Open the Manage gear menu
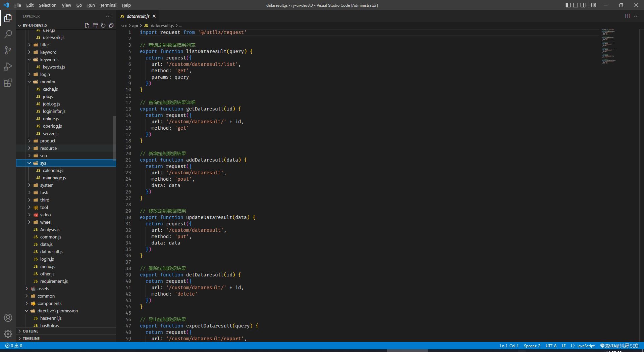Image resolution: width=644 pixels, height=352 pixels. coord(8,334)
